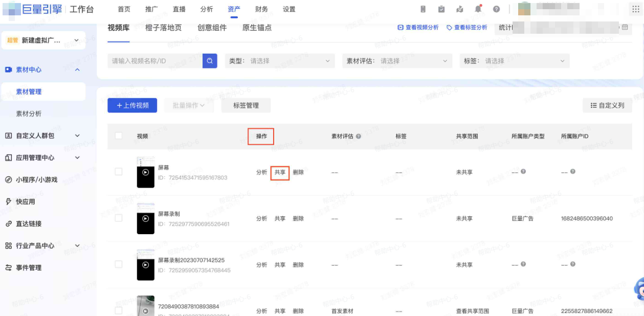The image size is (644, 316).
Task: Open 快应用 in sidebar
Action: 26,201
